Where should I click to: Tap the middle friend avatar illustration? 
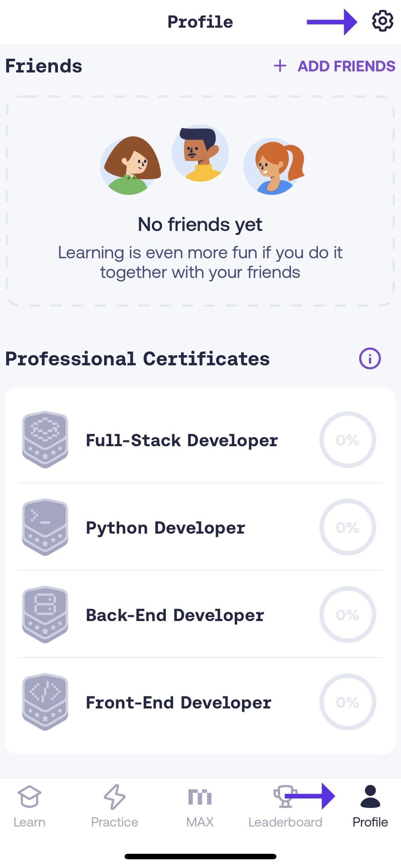click(x=200, y=153)
